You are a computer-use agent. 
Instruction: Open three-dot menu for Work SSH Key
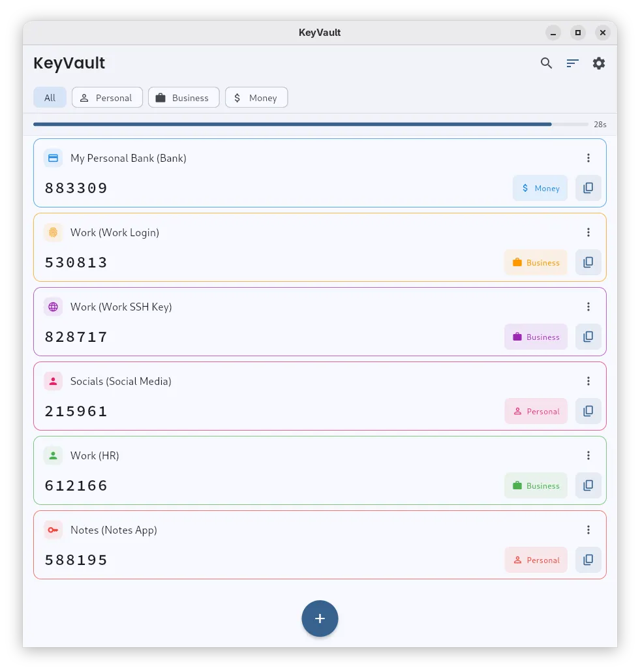pos(588,307)
